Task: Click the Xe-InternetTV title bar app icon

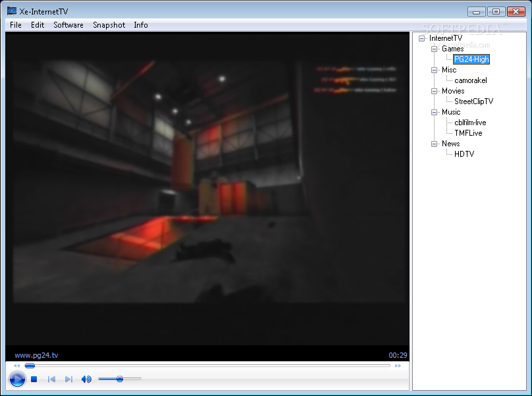Action: (12, 11)
